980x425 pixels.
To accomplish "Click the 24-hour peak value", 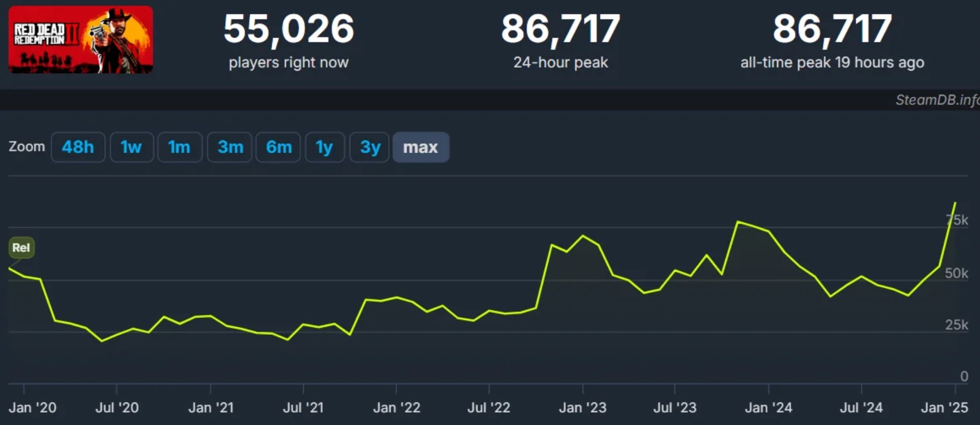I will click(x=561, y=29).
